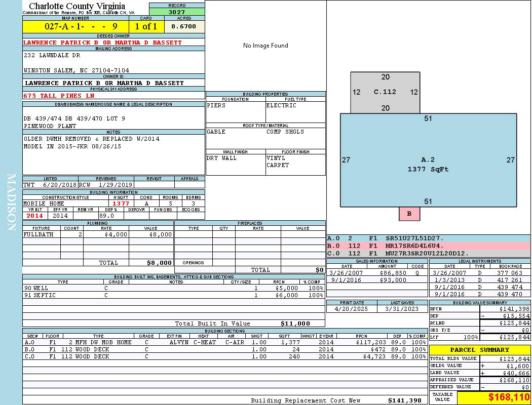This screenshot has height=405, width=532.
Task: Select the 3/26/2007 sales information row
Action: [376, 273]
